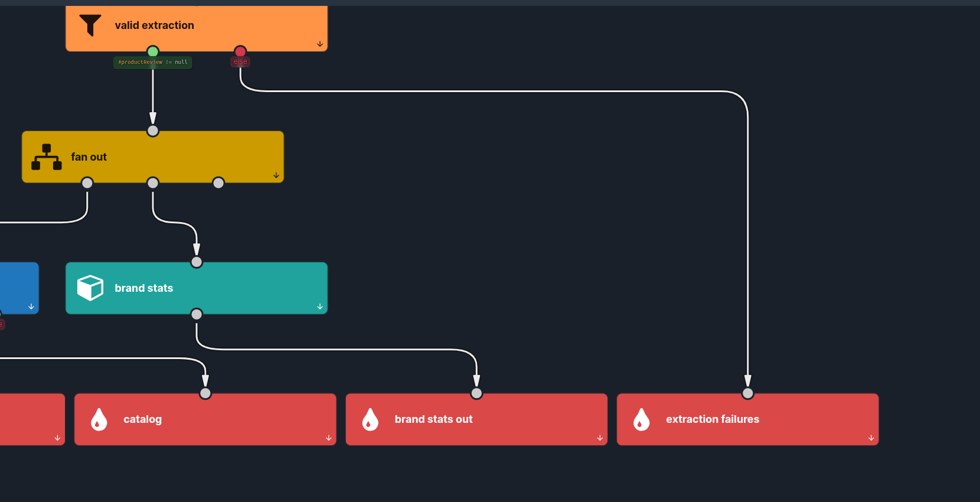
Task: Select the 'valid extraction' node title
Action: pyautogui.click(x=155, y=25)
